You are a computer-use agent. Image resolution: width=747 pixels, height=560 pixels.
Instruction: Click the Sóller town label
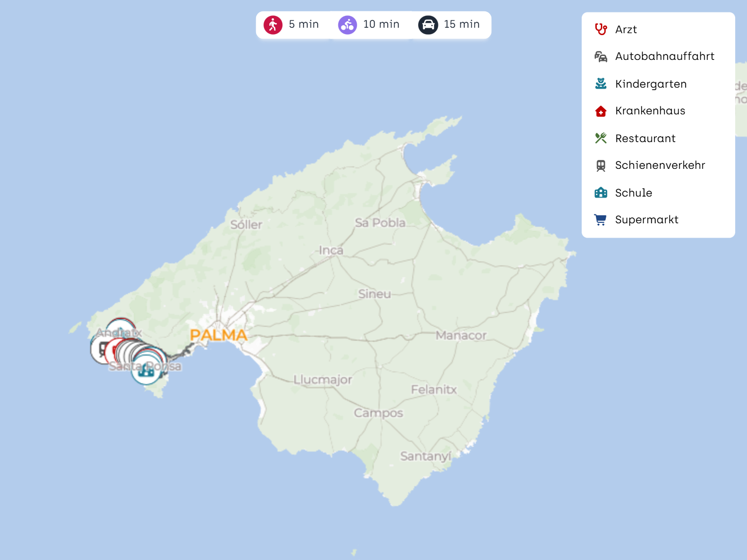click(x=246, y=225)
